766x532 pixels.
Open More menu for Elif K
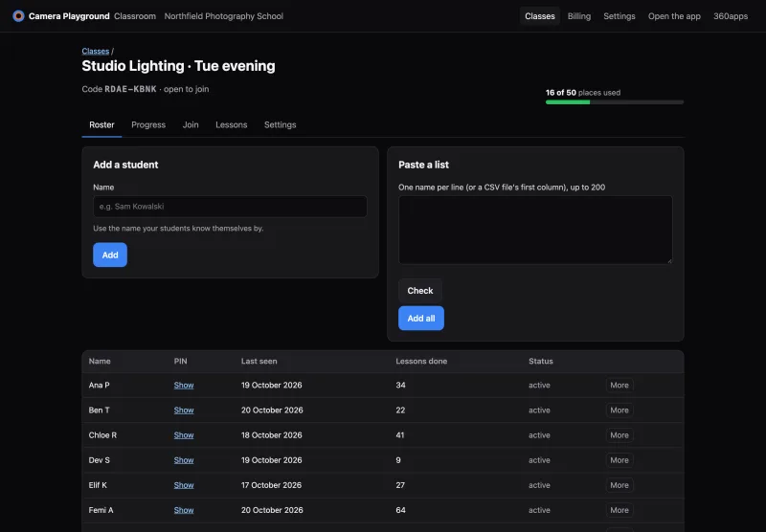click(x=620, y=485)
